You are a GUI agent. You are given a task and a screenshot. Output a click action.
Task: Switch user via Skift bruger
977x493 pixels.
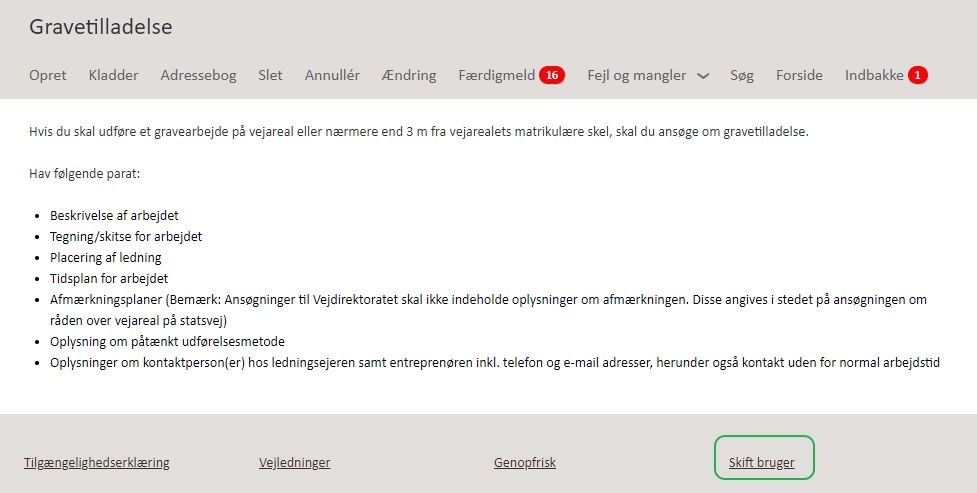[762, 463]
